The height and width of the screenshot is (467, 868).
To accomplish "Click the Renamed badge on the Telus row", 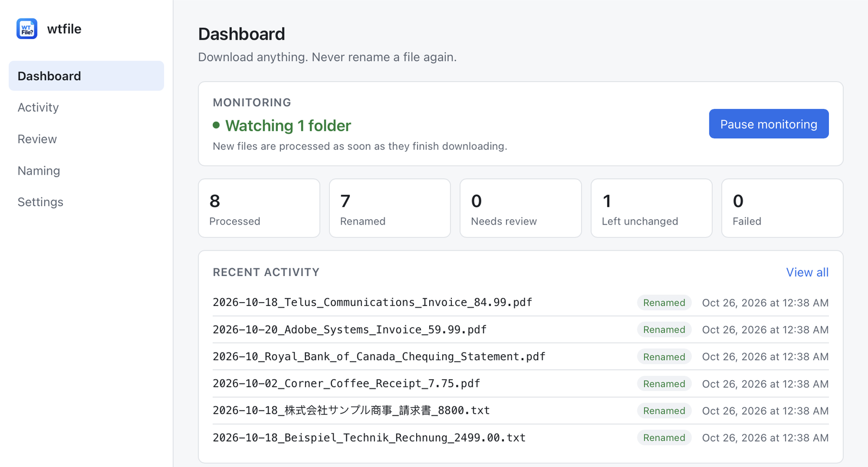I will click(664, 303).
